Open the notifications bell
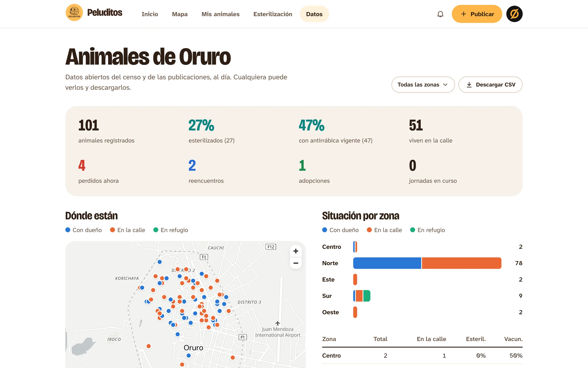 (x=440, y=14)
